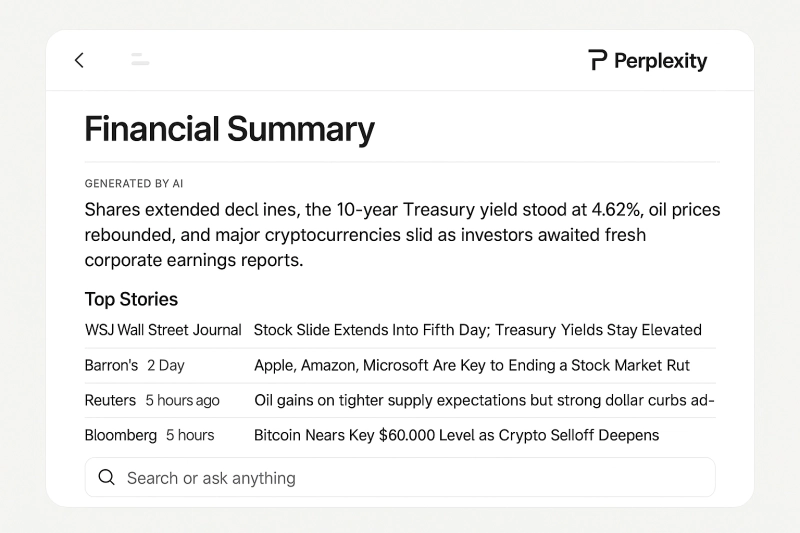800x533 pixels.
Task: Click the "5 hours ago" Reuters timestamp
Action: (x=182, y=400)
